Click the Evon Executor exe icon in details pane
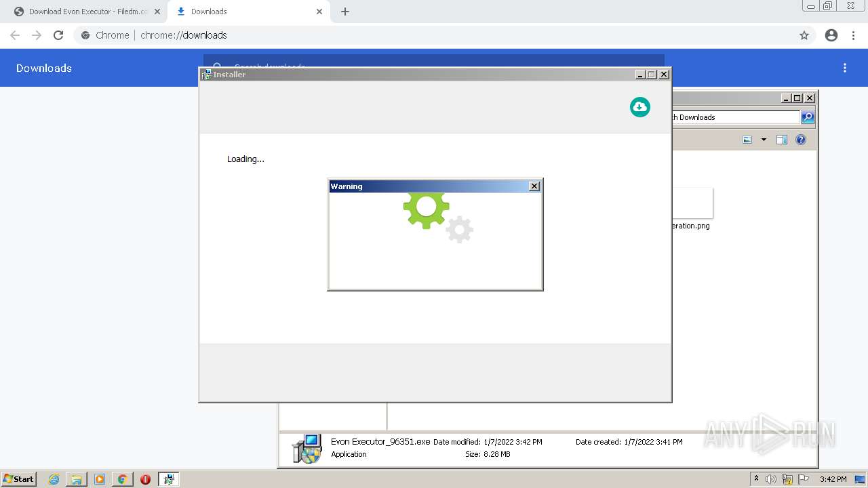The width and height of the screenshot is (868, 488). [307, 449]
